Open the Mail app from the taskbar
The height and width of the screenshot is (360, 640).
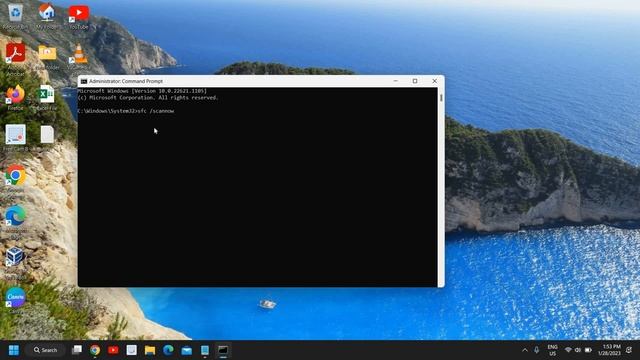[187, 350]
